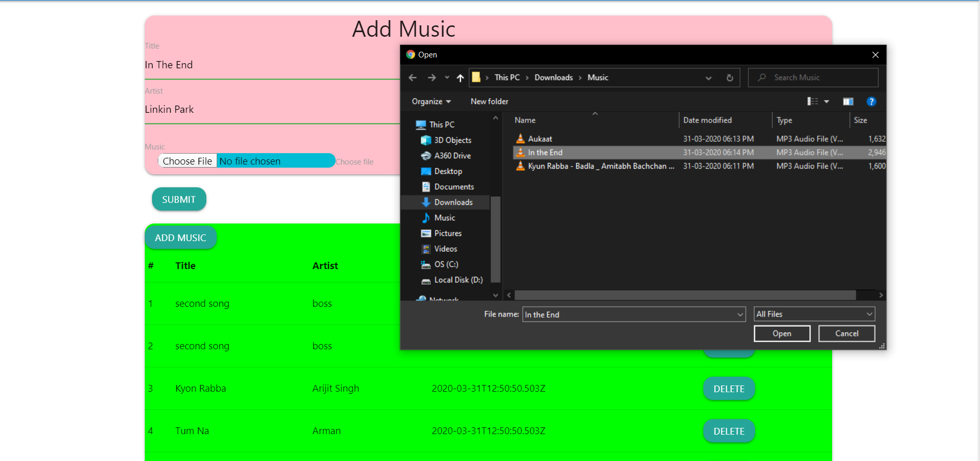Click the Choose File button
The height and width of the screenshot is (461, 980).
[x=187, y=161]
